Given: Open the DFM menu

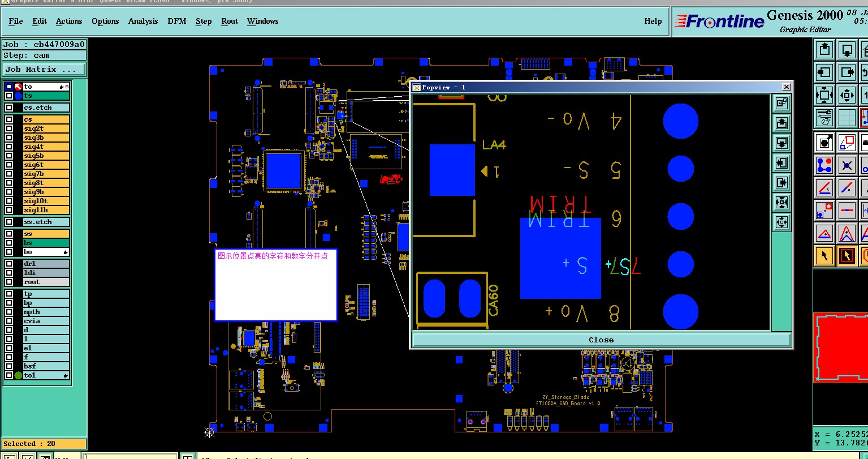Looking at the screenshot, I should 177,21.
